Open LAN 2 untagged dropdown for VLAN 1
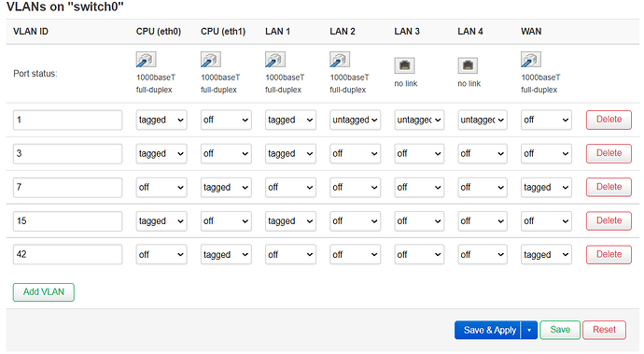Viewport: 644px width, 354px height. [355, 120]
